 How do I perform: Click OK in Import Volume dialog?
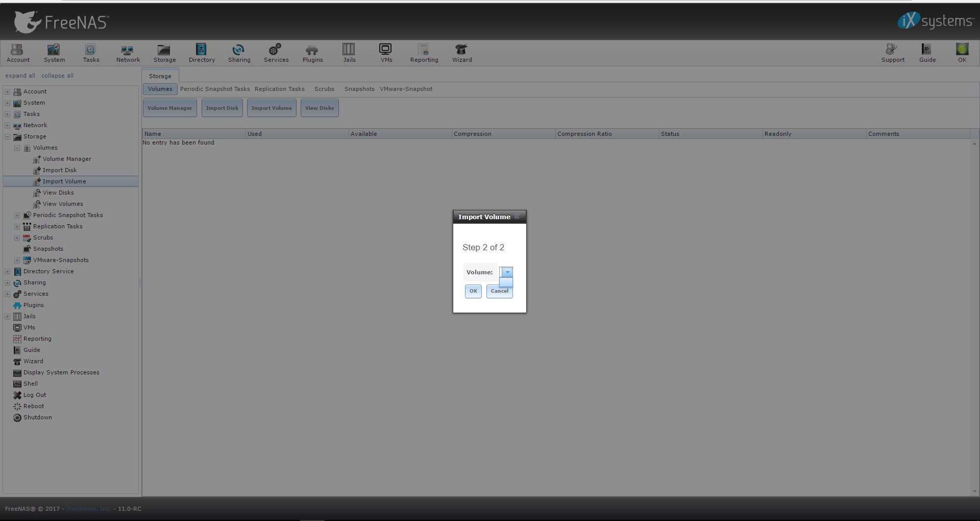pyautogui.click(x=473, y=291)
